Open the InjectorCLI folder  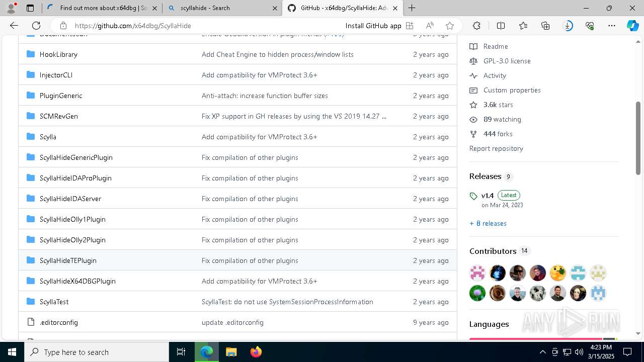tap(56, 75)
